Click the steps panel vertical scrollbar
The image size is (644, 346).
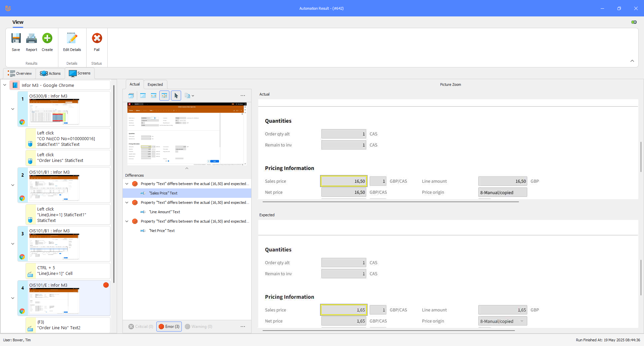tap(114, 184)
